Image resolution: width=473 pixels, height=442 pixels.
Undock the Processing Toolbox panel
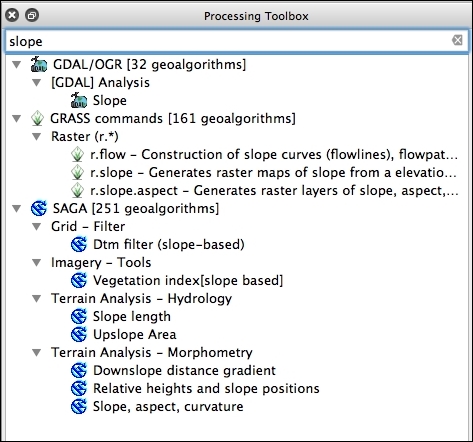point(32,15)
